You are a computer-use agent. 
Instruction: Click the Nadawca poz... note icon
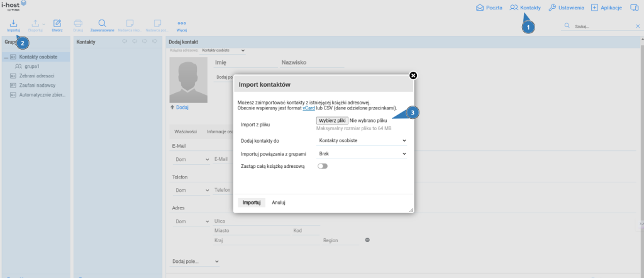(157, 25)
